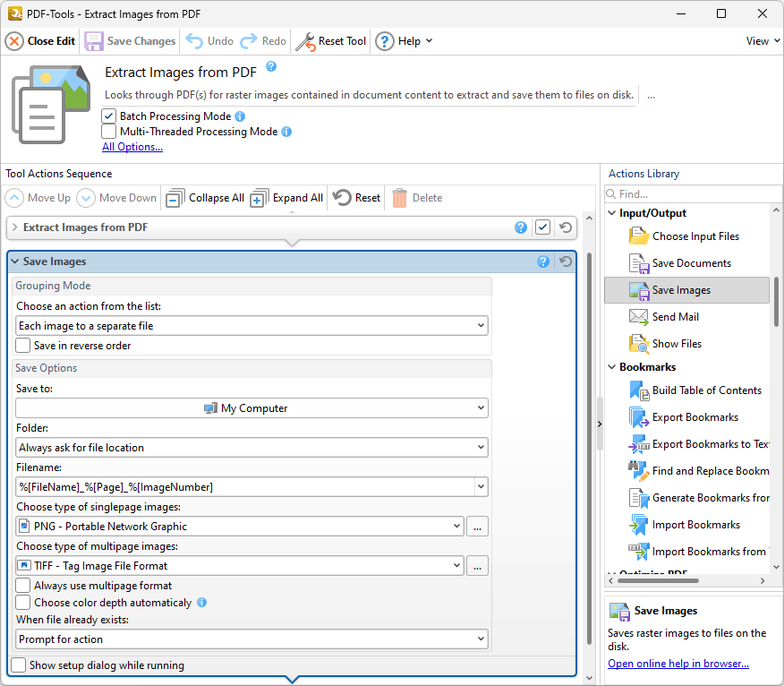Disable Batch Processing Mode checkbox
This screenshot has height=686, width=784.
point(109,116)
